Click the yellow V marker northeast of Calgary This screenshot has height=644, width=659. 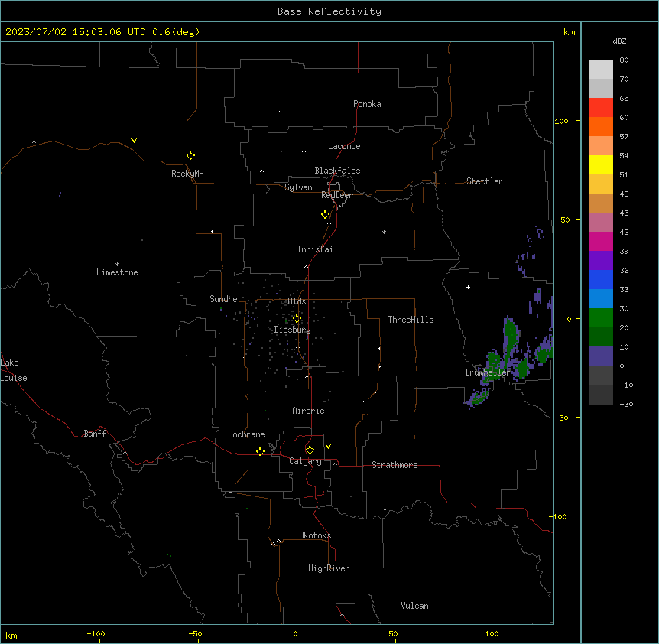[328, 447]
